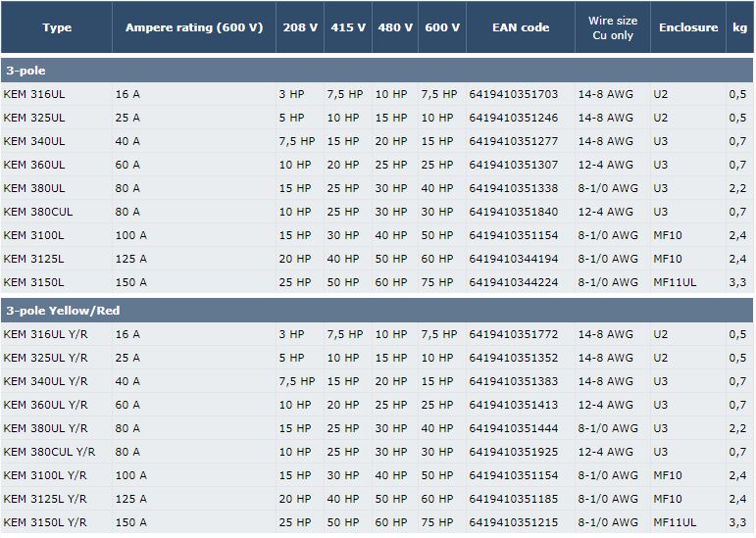Image resolution: width=756 pixels, height=538 pixels.
Task: Click the Ampere rating (600 V) header
Action: [x=194, y=27]
